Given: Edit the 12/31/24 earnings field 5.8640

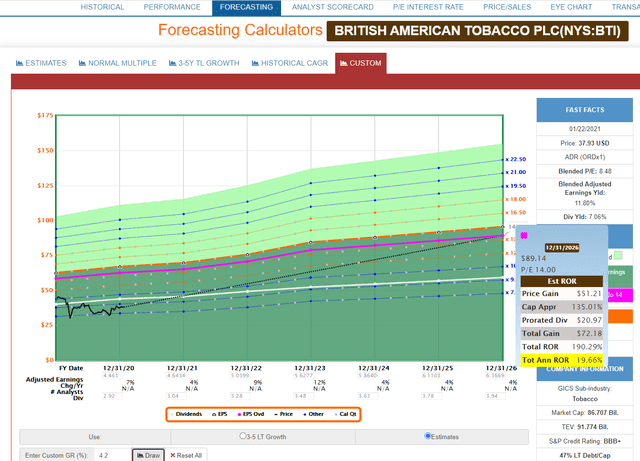Looking at the screenshot, I should click(367, 376).
